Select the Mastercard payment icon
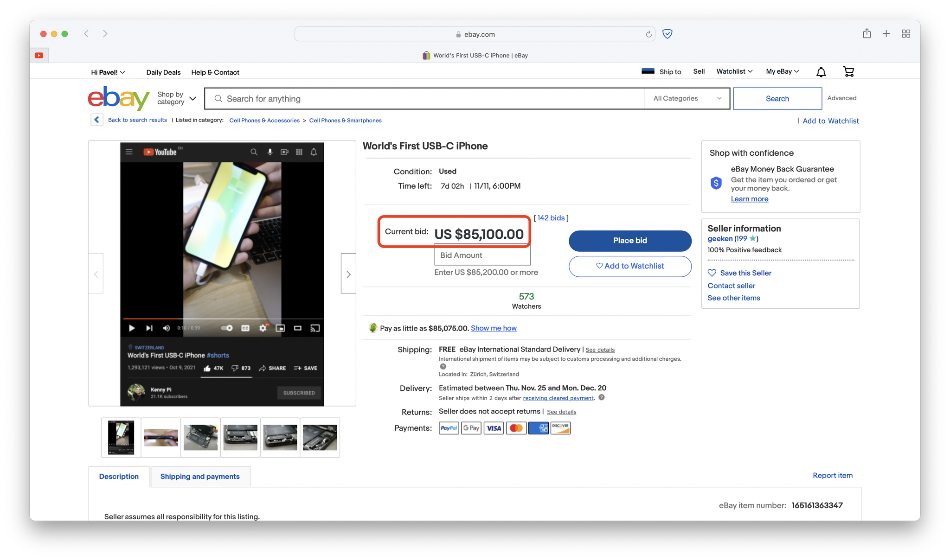The height and width of the screenshot is (560, 950). click(x=516, y=428)
